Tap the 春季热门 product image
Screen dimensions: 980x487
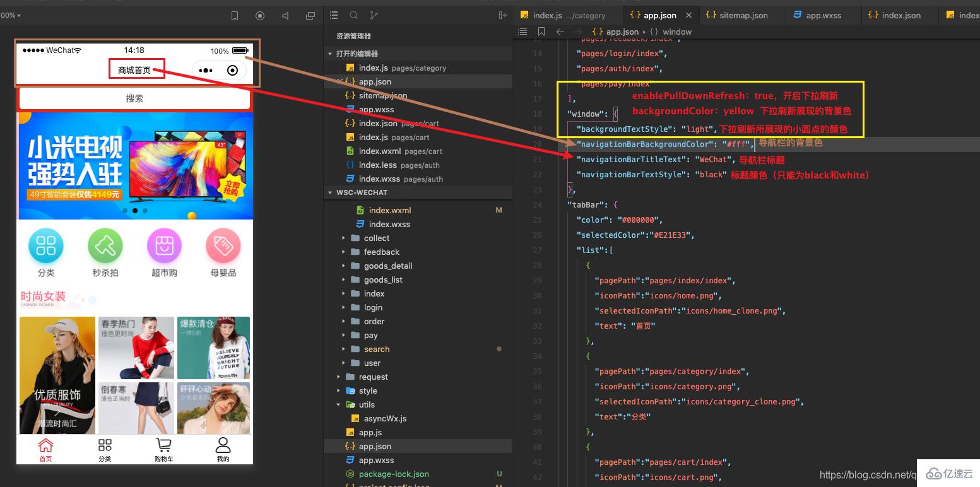point(136,348)
